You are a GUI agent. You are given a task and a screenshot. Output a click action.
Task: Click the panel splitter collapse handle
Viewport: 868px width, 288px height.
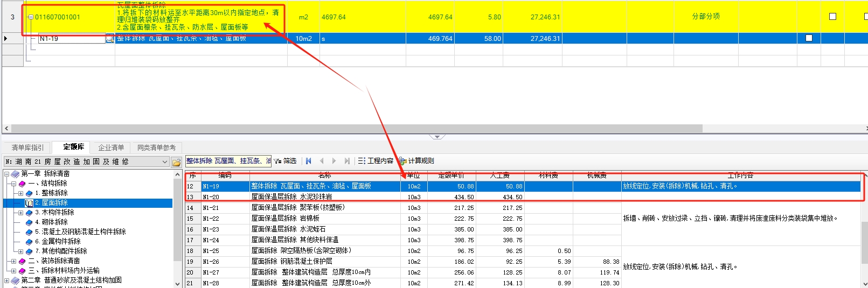coord(437,137)
